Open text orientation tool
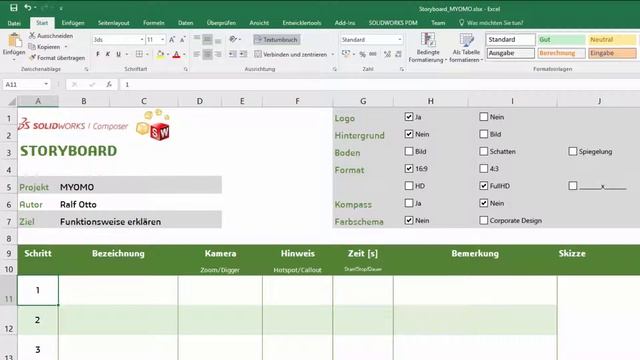640x360 pixels. (233, 40)
